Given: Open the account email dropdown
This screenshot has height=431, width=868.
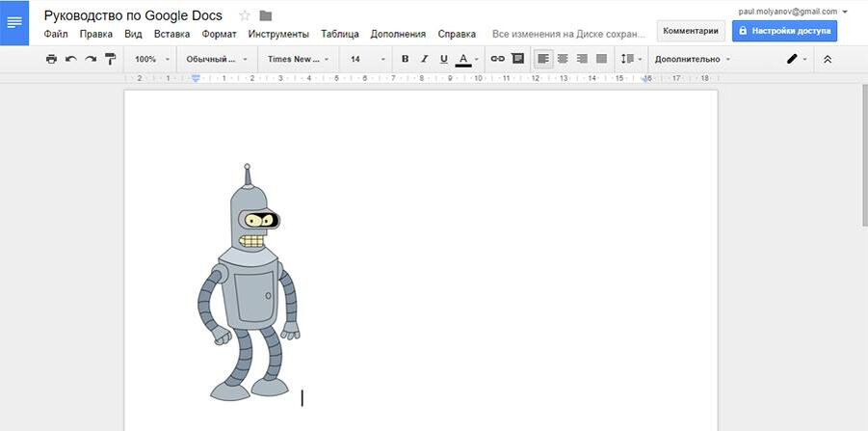Looking at the screenshot, I should click(x=793, y=11).
